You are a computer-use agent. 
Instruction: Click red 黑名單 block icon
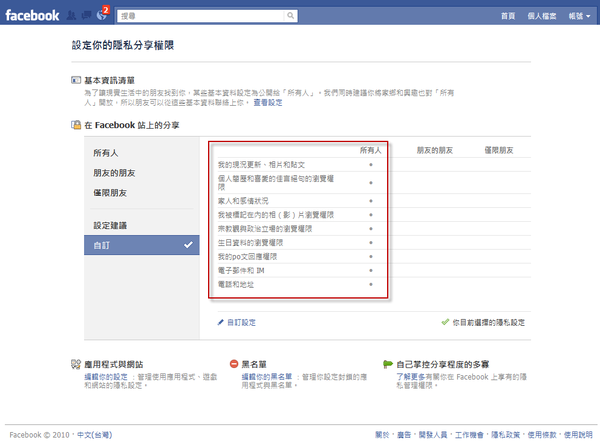click(234, 364)
